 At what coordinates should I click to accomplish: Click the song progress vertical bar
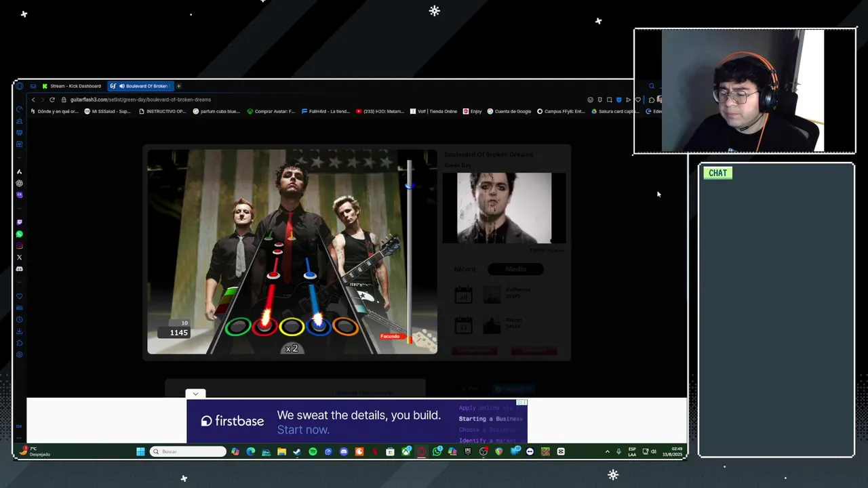pos(410,251)
